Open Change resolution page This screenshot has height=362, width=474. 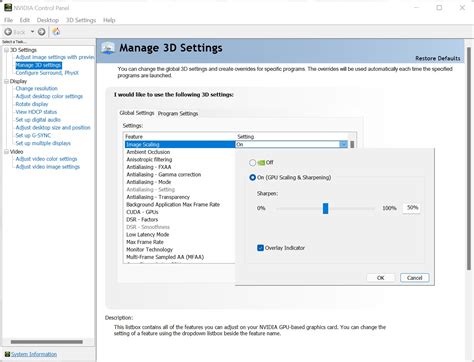(37, 88)
